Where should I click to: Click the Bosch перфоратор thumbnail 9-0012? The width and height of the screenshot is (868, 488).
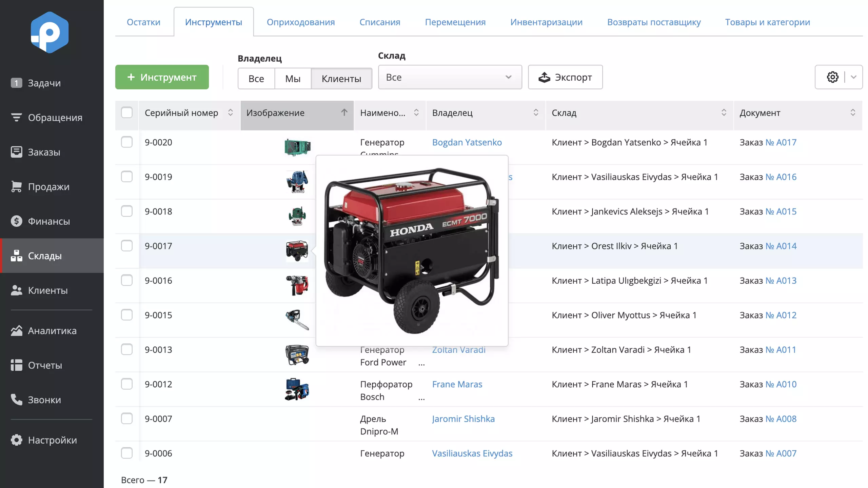[297, 389]
